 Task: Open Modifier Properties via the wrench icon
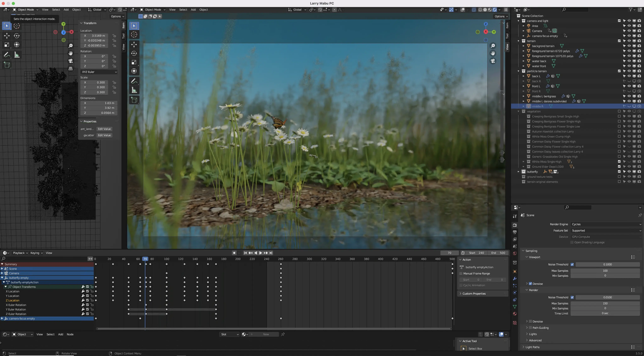coord(515,278)
